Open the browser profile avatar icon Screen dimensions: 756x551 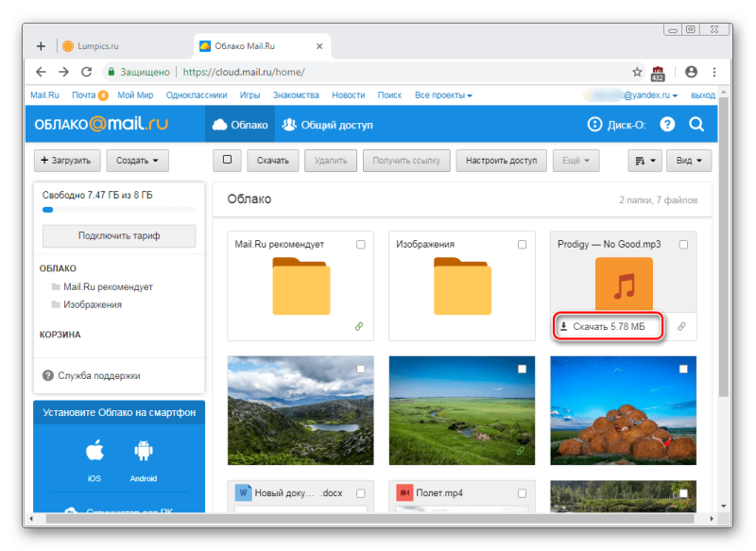pos(691,72)
